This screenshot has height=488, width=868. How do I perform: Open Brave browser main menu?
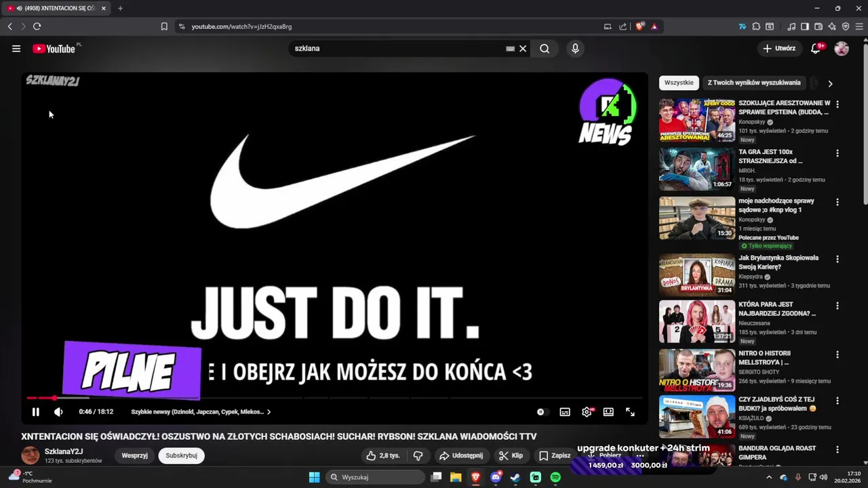pyautogui.click(x=859, y=26)
